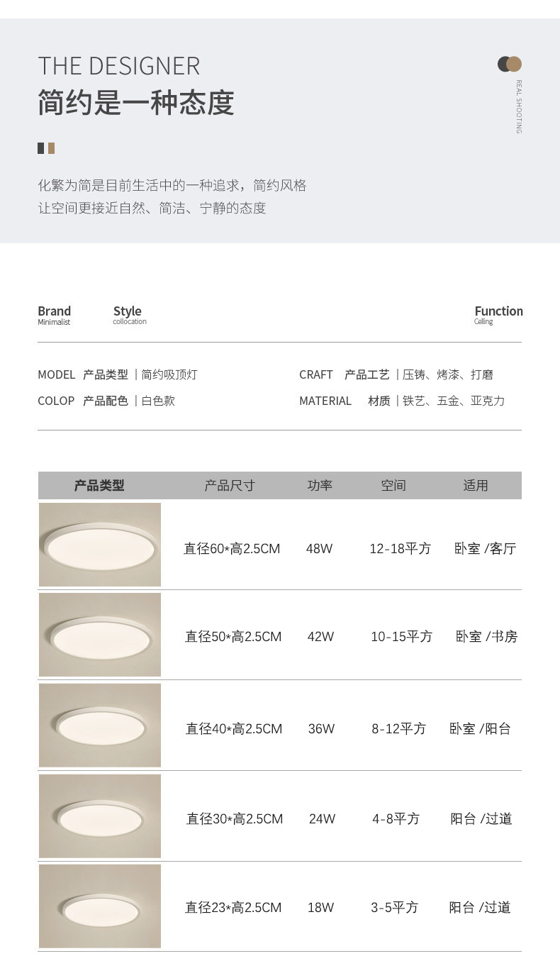Click the Style label
The image size is (560, 978).
click(128, 311)
